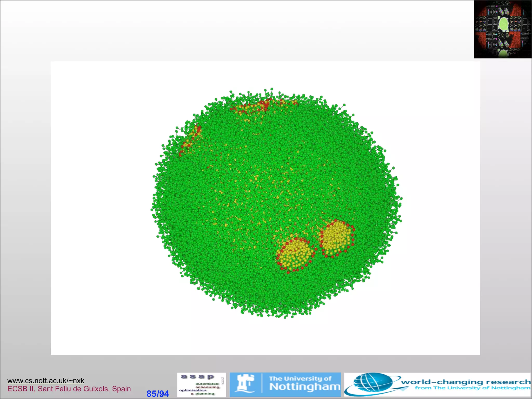
Task: Click the ECSB II, Sant Feliu de Guixols text
Action: [x=69, y=389]
